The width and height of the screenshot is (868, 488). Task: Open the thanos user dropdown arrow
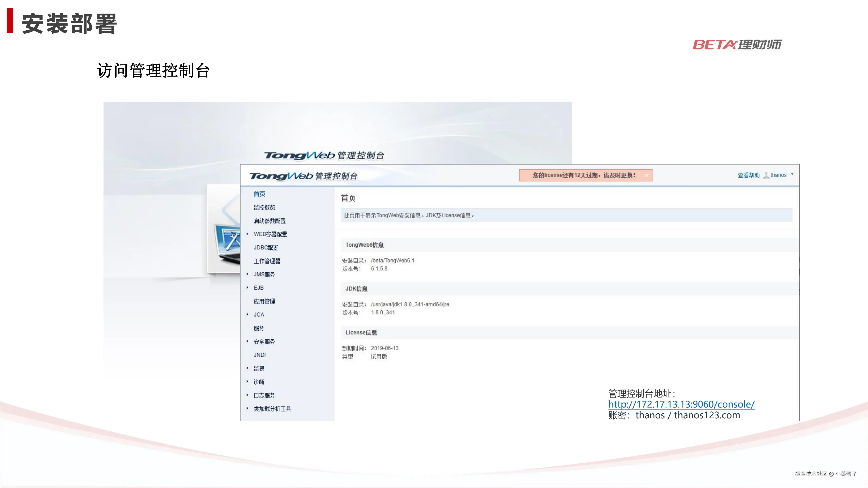[x=792, y=174]
